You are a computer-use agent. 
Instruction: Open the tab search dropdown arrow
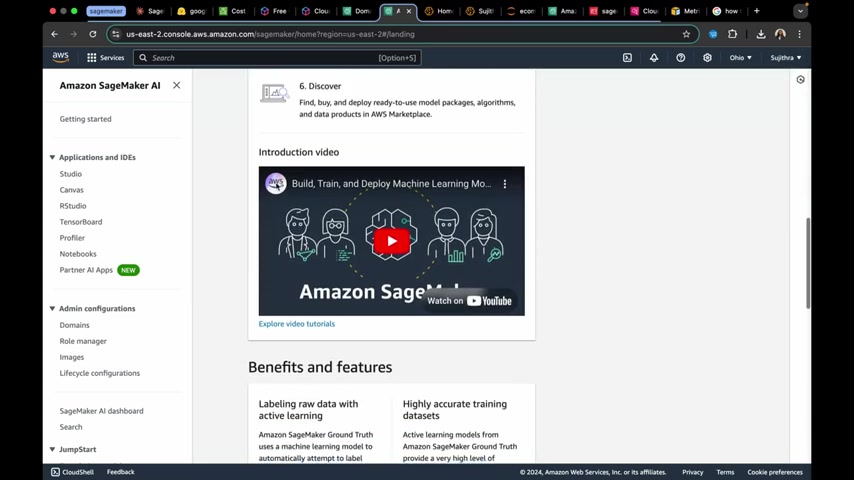[x=800, y=11]
